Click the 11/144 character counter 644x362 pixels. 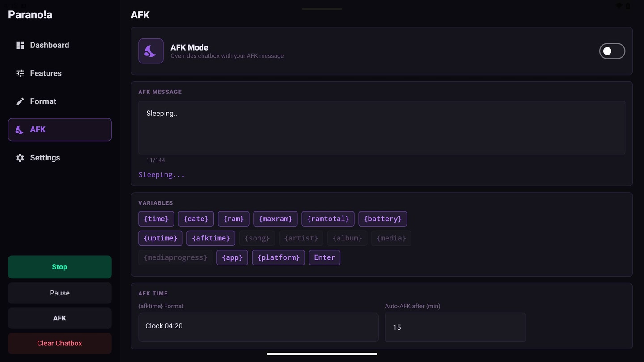[156, 160]
